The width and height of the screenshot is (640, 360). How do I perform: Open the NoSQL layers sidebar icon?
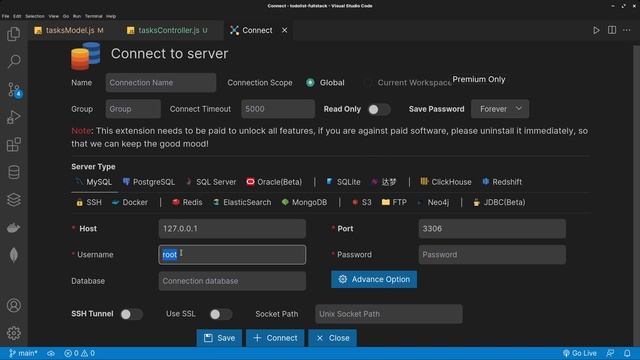tap(13, 200)
